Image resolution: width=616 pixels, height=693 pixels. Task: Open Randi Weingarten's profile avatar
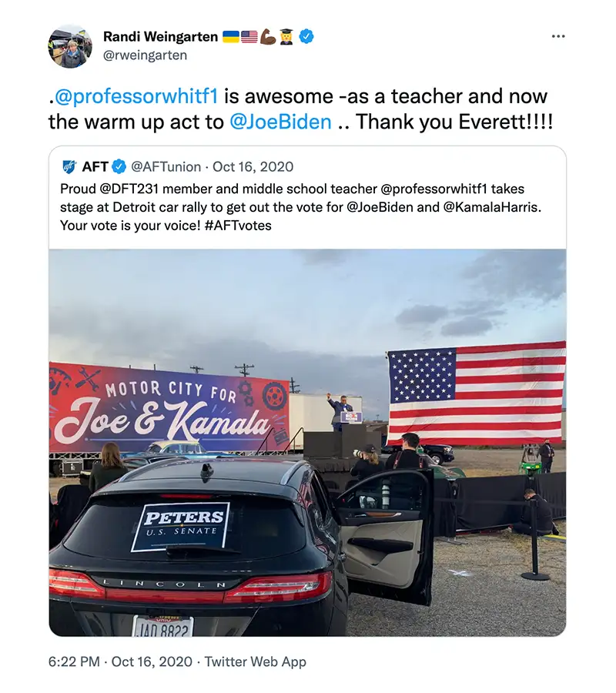[x=70, y=46]
